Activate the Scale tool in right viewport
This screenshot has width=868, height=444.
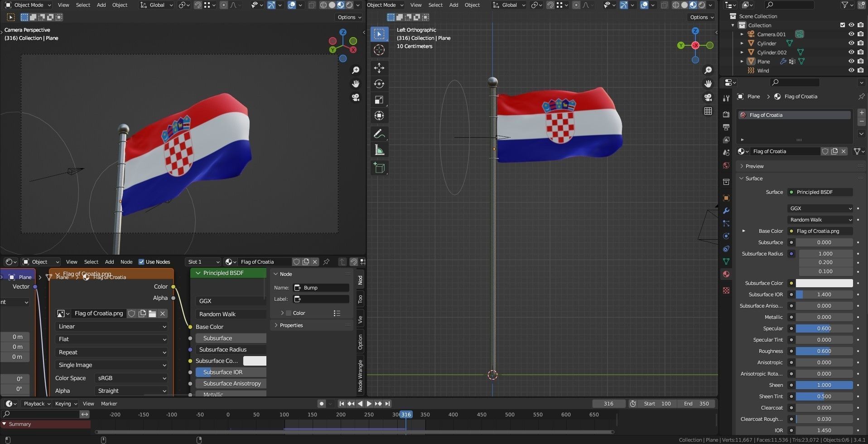[379, 100]
